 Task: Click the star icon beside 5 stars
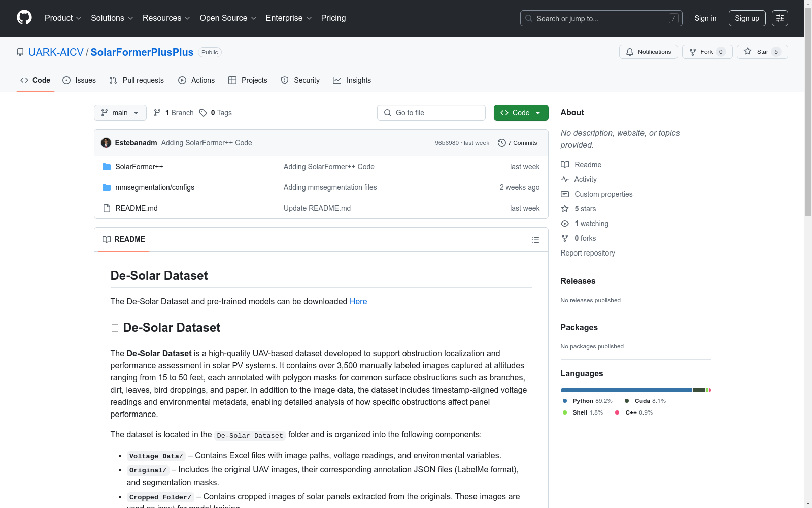pyautogui.click(x=565, y=209)
